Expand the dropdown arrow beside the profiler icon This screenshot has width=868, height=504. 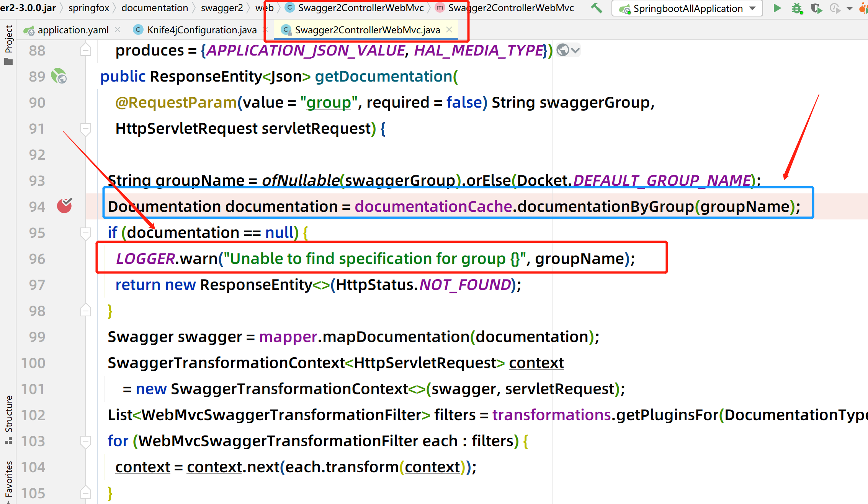pos(849,8)
